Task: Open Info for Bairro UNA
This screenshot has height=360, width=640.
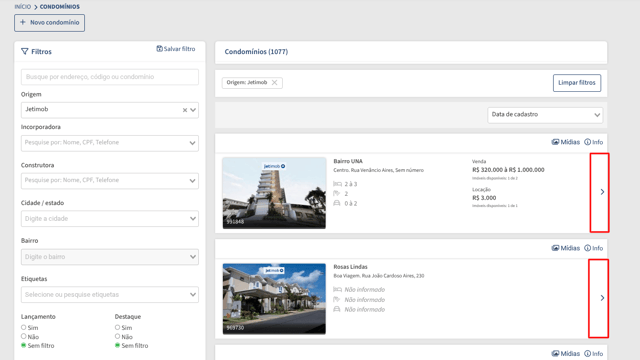Action: tap(593, 142)
